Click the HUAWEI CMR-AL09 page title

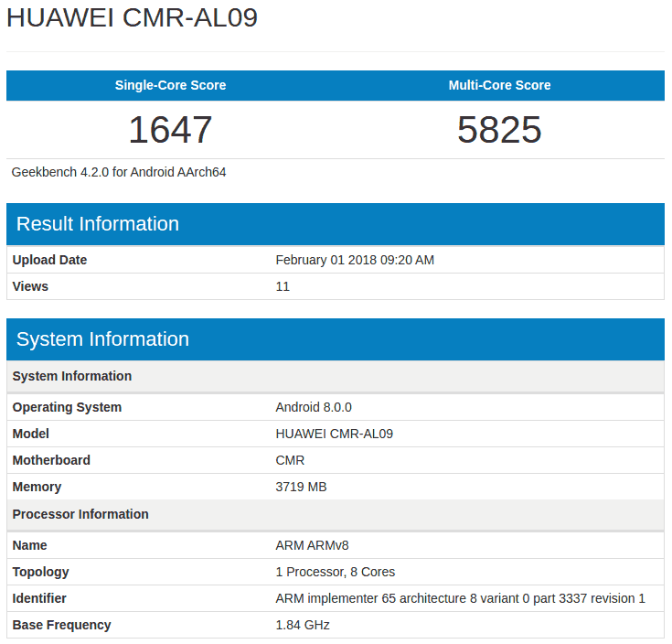click(132, 18)
